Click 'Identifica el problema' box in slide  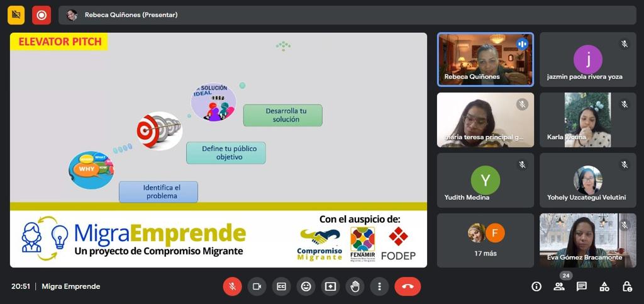158,192
